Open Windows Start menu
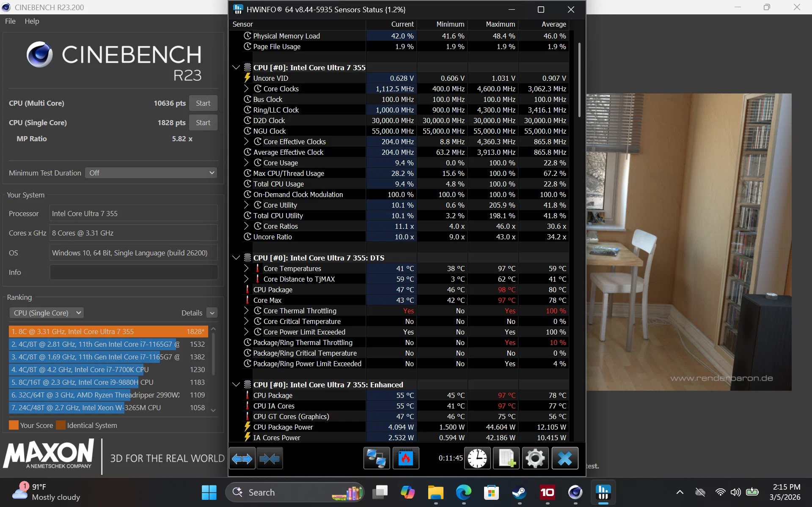Image resolution: width=812 pixels, height=507 pixels. click(x=209, y=492)
